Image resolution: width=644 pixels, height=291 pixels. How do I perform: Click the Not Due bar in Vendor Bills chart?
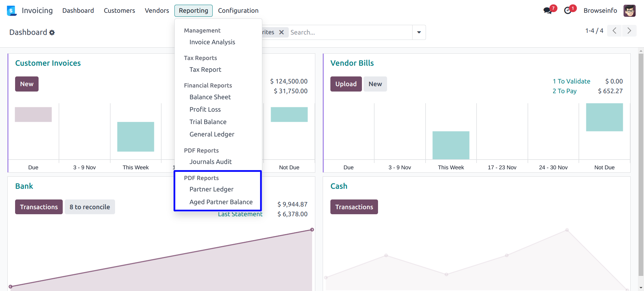(x=604, y=117)
